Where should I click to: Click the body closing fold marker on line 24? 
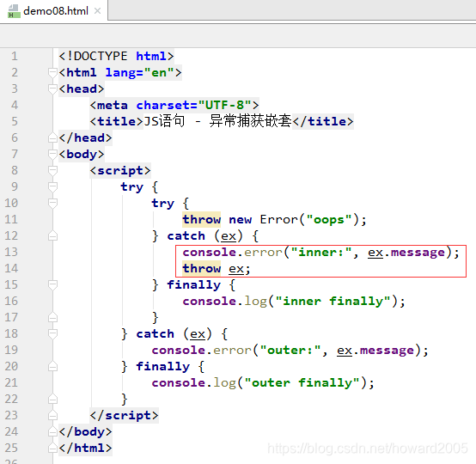point(52,432)
